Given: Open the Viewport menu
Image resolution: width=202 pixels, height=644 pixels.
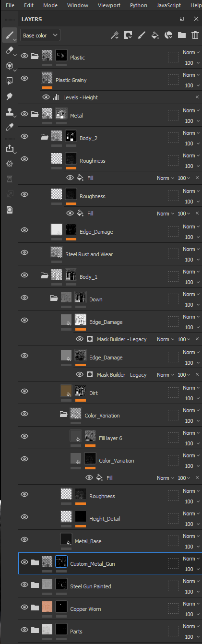Looking at the screenshot, I should (x=109, y=5).
